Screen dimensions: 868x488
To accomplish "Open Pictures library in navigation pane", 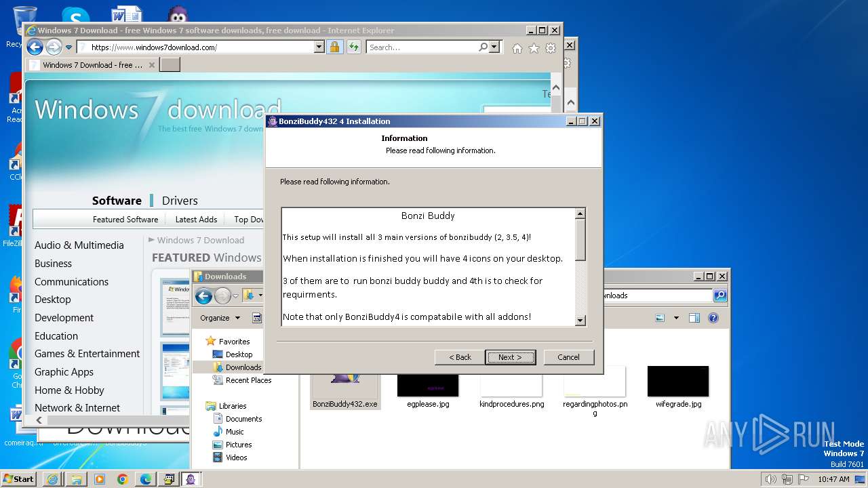I will [239, 445].
